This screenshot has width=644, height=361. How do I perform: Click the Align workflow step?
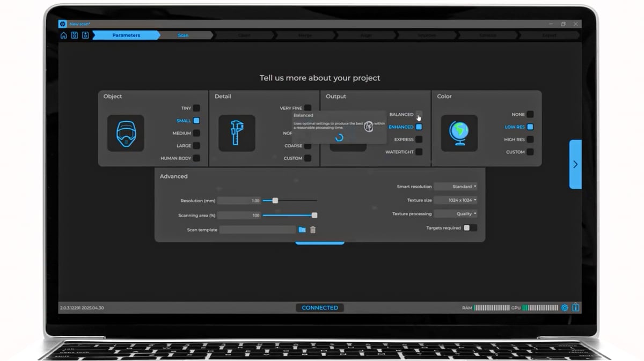pos(366,35)
